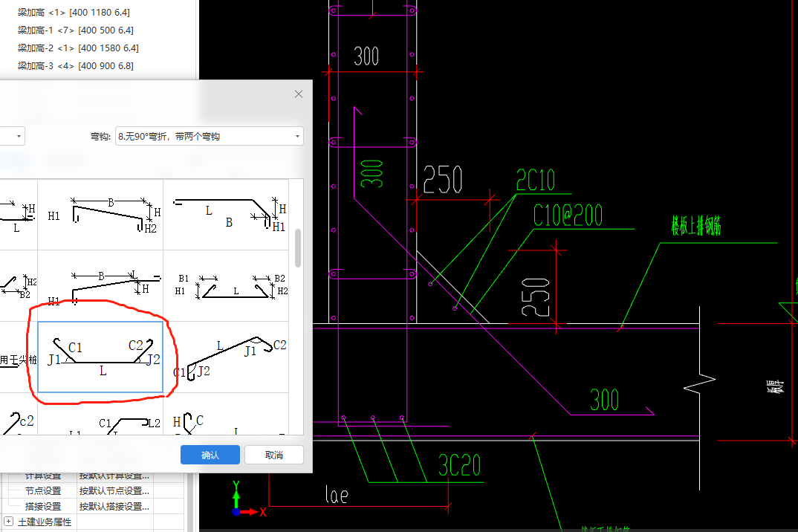798x532 pixels.
Task: Click the 3C20 annotation in the drawing
Action: tap(460, 465)
